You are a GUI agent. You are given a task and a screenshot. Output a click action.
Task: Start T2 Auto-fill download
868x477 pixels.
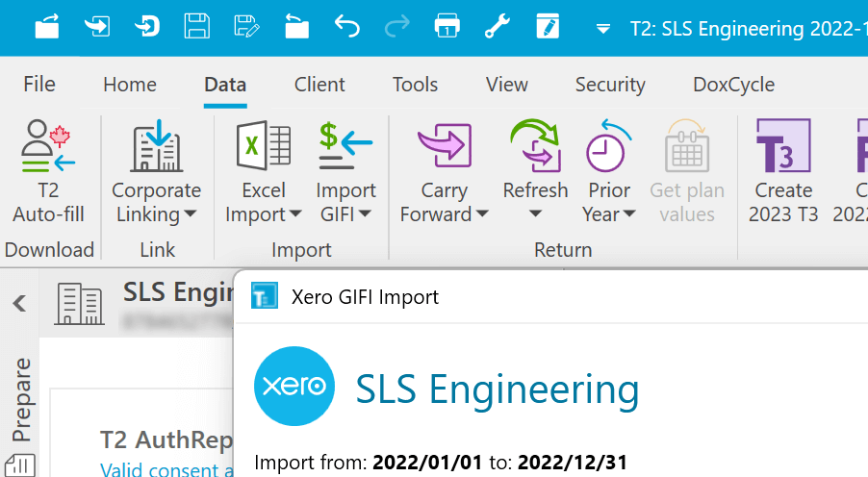click(48, 171)
